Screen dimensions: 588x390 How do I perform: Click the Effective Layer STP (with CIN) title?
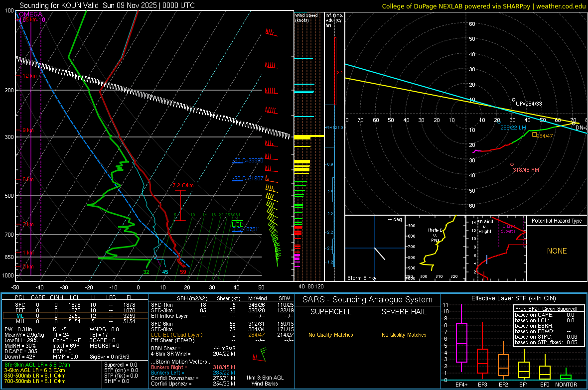(514, 298)
